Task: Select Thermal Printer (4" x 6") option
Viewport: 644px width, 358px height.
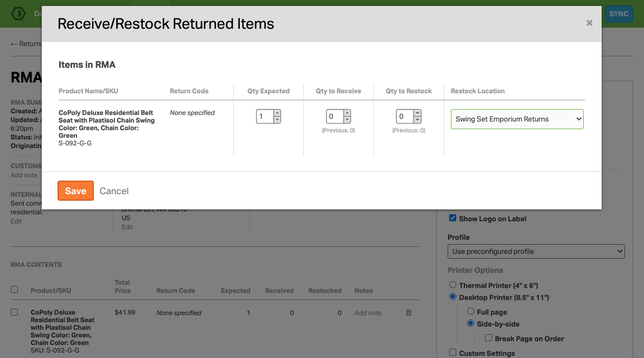Action: (x=452, y=285)
